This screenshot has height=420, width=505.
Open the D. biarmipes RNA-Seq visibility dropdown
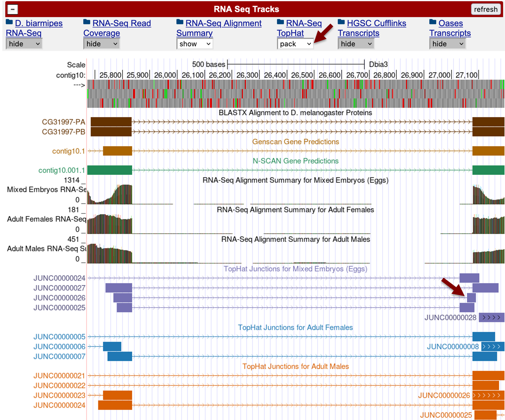coord(24,44)
